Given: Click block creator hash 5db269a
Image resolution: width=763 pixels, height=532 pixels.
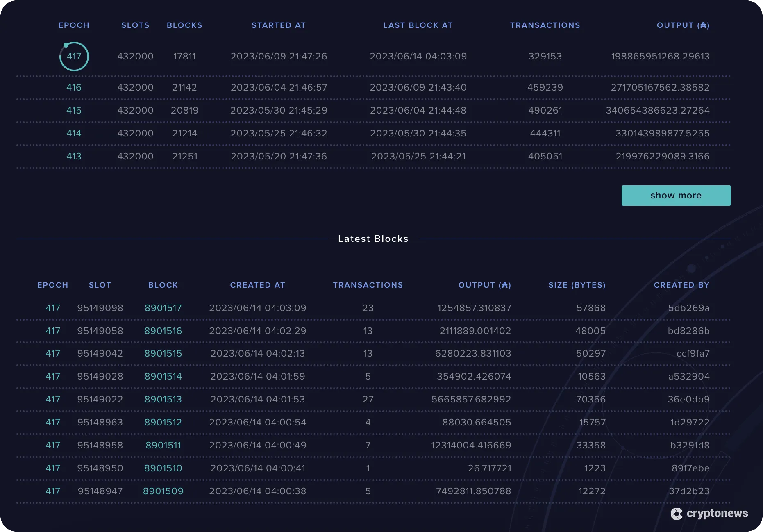Looking at the screenshot, I should (690, 308).
